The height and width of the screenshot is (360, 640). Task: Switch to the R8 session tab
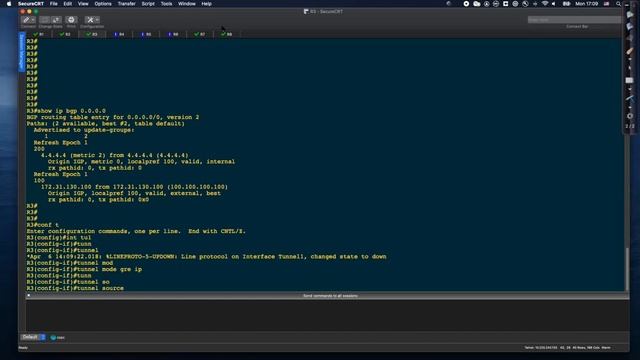click(227, 34)
